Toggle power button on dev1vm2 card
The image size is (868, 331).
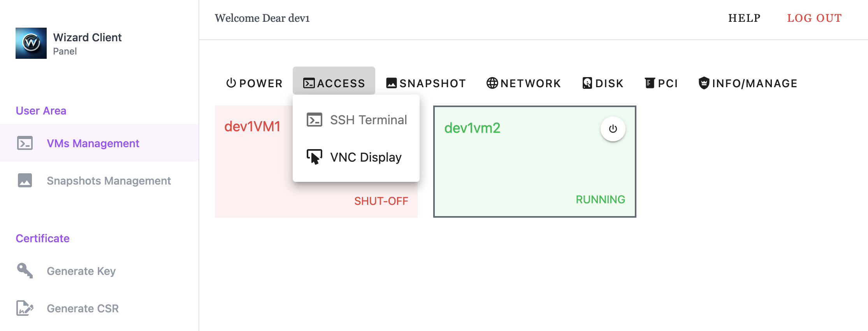point(613,129)
